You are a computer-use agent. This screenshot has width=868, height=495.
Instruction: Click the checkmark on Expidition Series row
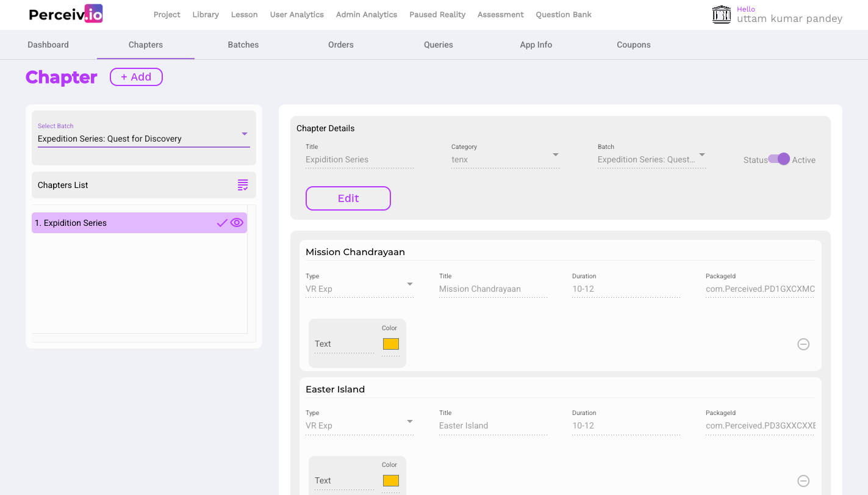222,223
